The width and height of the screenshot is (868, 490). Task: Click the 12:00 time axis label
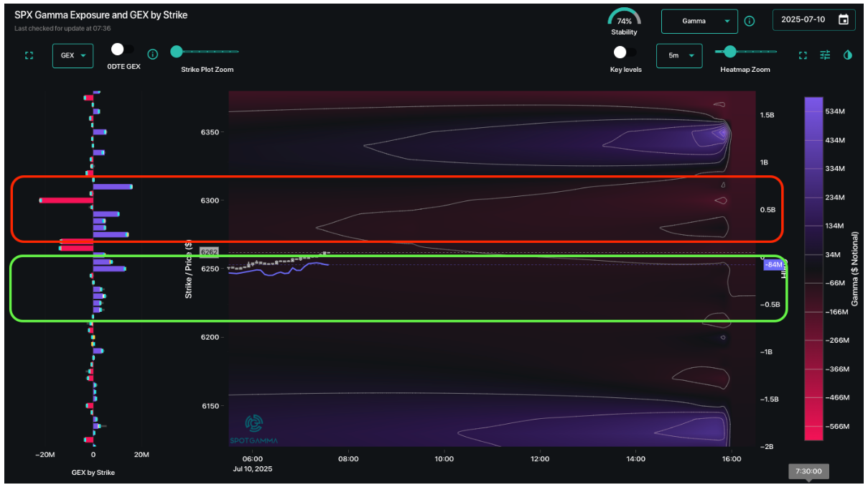[540, 458]
